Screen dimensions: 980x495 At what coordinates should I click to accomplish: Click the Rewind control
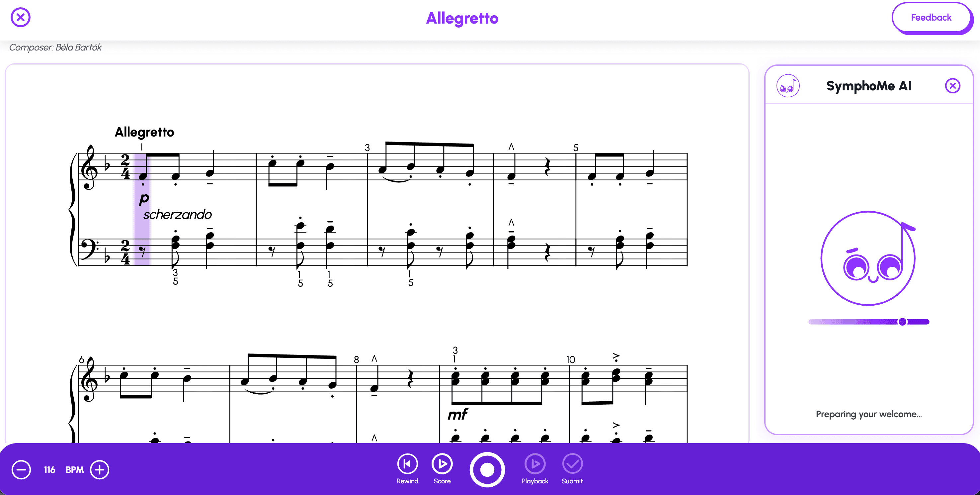pos(407,469)
